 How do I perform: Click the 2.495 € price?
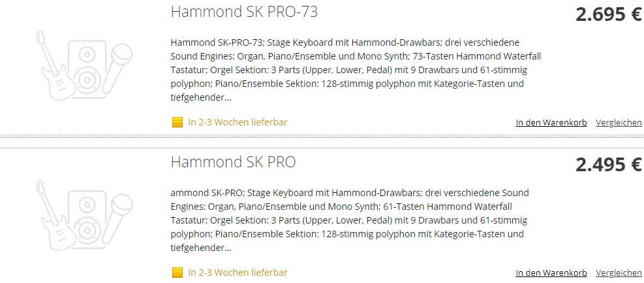pos(608,165)
